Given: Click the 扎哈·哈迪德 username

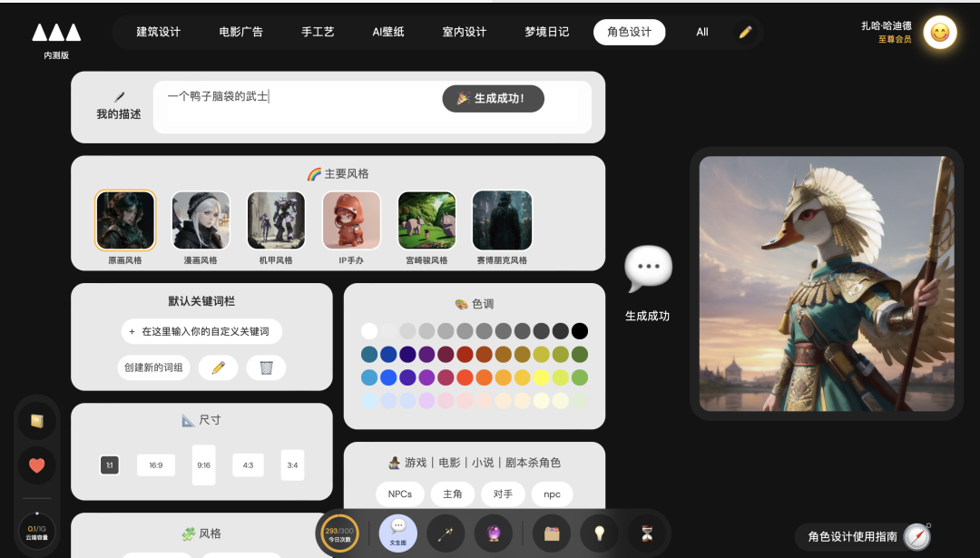Looking at the screenshot, I should (x=887, y=25).
